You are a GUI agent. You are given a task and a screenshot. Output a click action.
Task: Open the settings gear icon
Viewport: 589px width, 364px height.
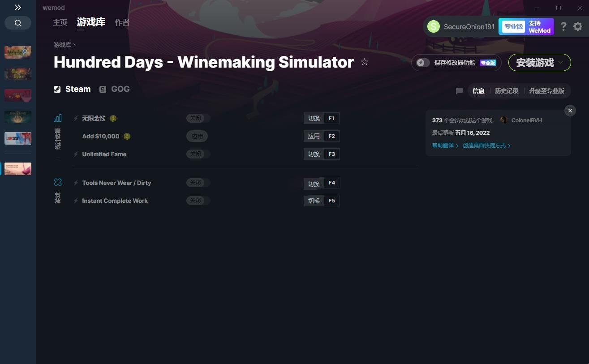coord(578,26)
